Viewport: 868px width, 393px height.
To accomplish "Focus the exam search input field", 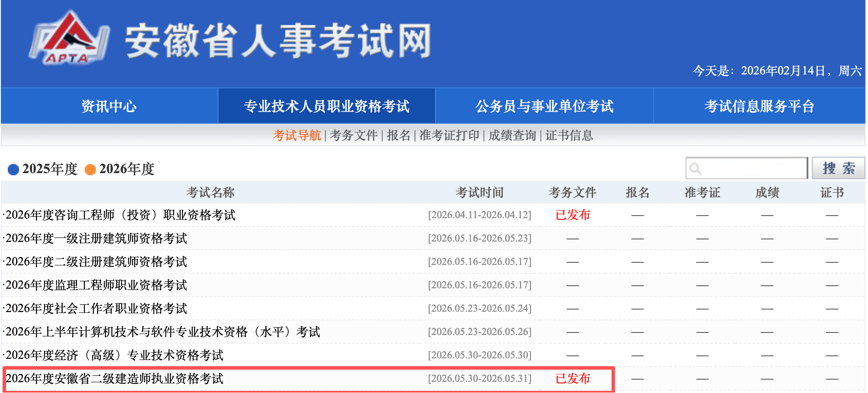I will pos(752,168).
